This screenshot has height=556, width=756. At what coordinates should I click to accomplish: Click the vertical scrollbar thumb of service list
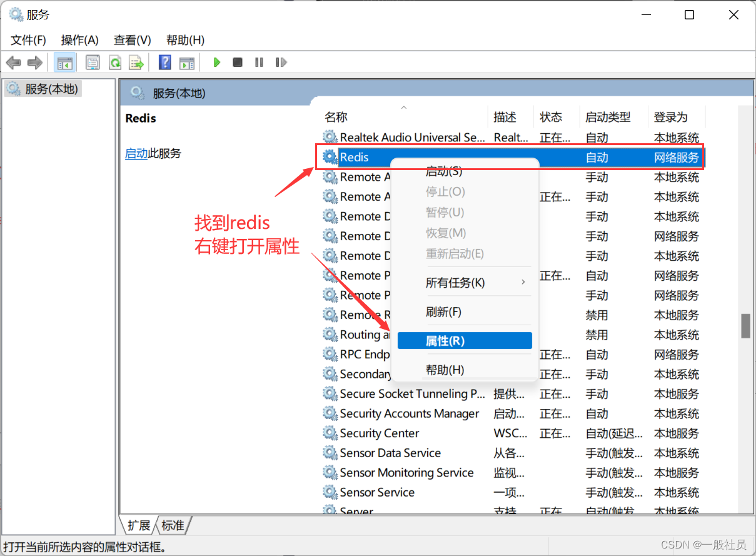745,325
